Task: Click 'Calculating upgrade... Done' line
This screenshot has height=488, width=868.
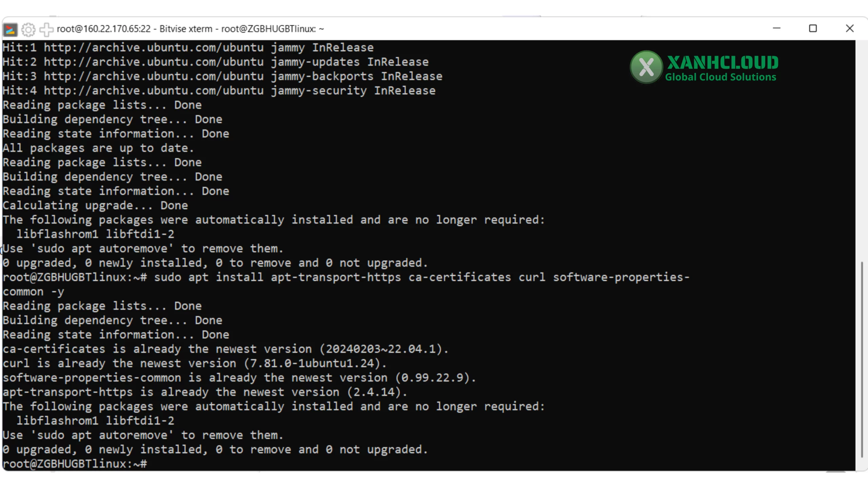Action: 95,205
